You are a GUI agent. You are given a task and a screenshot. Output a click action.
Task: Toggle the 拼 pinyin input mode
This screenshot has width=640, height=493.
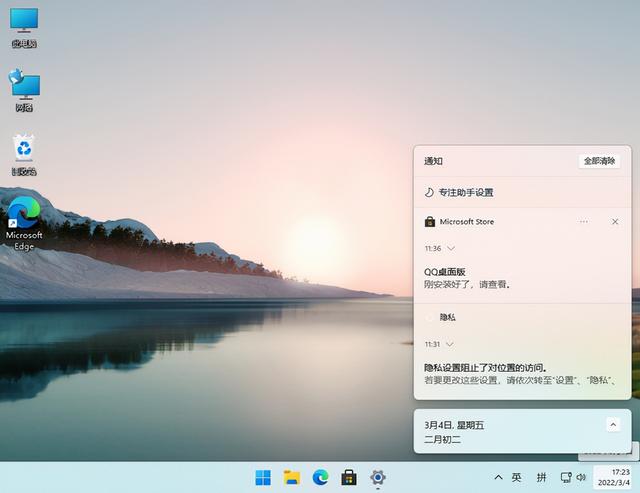[x=542, y=477]
